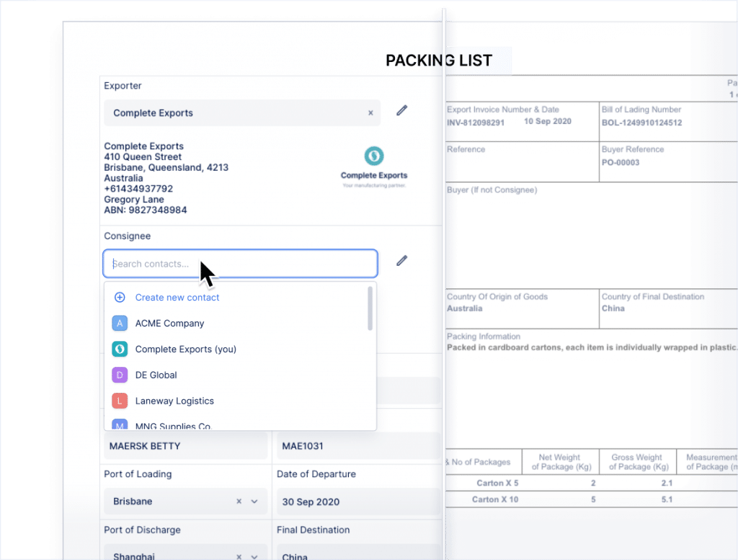This screenshot has width=738, height=560.
Task: Click country of origin Australia in preview
Action: (x=465, y=308)
